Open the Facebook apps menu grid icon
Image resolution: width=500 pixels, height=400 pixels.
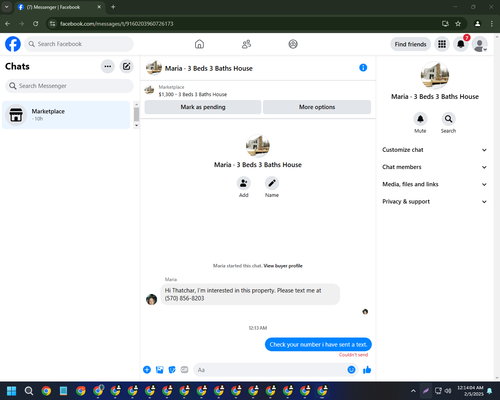(442, 44)
